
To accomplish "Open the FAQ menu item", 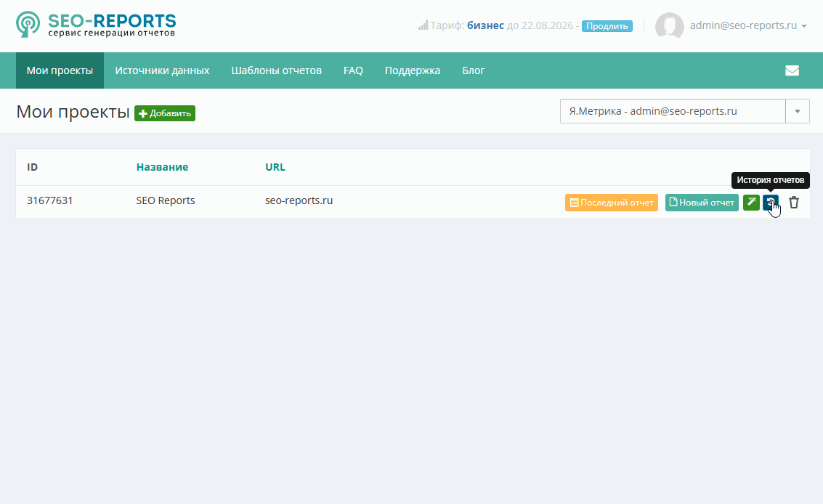I will 353,70.
